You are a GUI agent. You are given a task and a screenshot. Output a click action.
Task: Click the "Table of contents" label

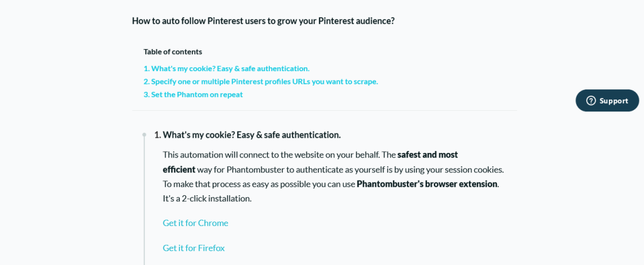173,52
